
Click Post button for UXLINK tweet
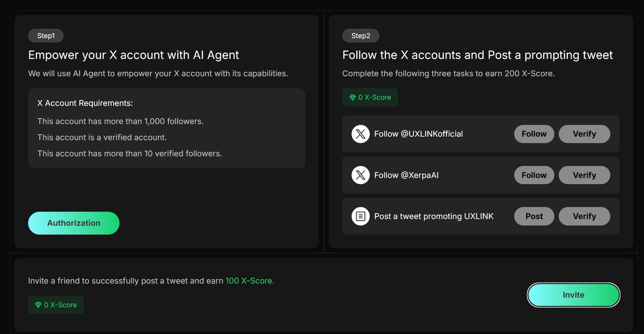tap(534, 216)
